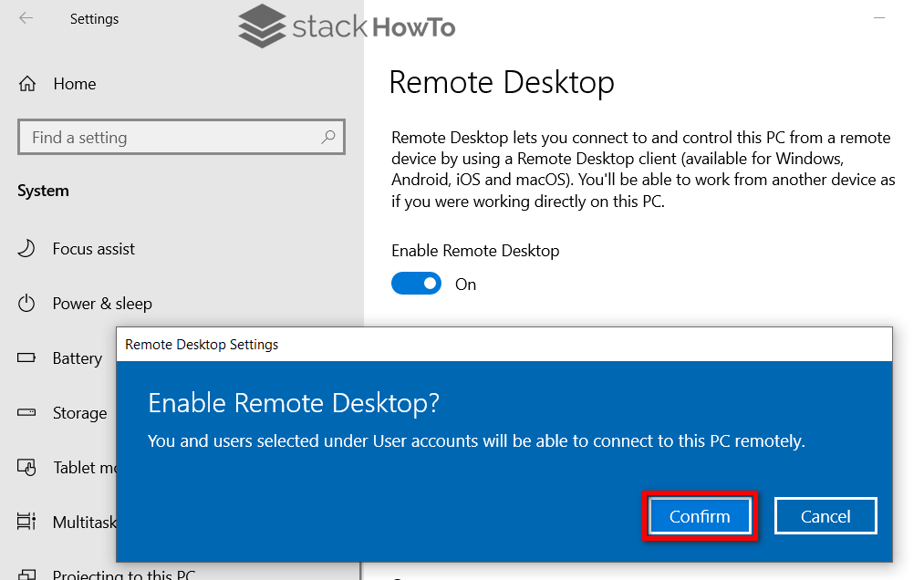The image size is (924, 580).
Task: Click the Remote Desktop page heading
Action: pos(502,83)
